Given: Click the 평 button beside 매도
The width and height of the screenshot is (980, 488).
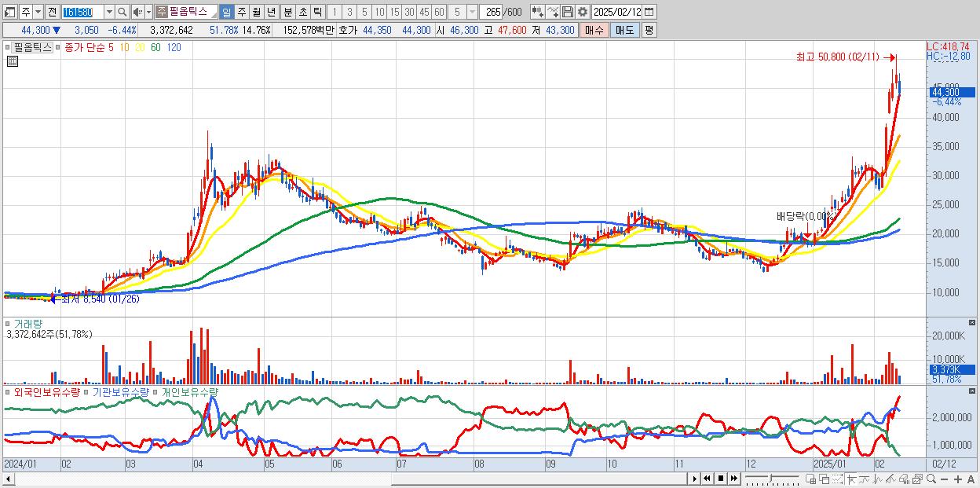Looking at the screenshot, I should [x=649, y=30].
